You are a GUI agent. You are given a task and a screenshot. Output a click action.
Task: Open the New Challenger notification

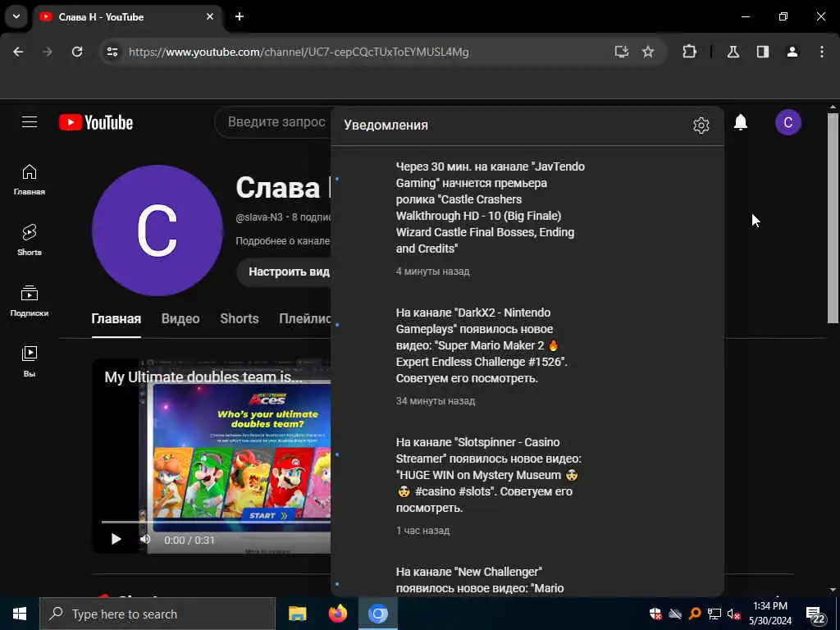click(527, 580)
